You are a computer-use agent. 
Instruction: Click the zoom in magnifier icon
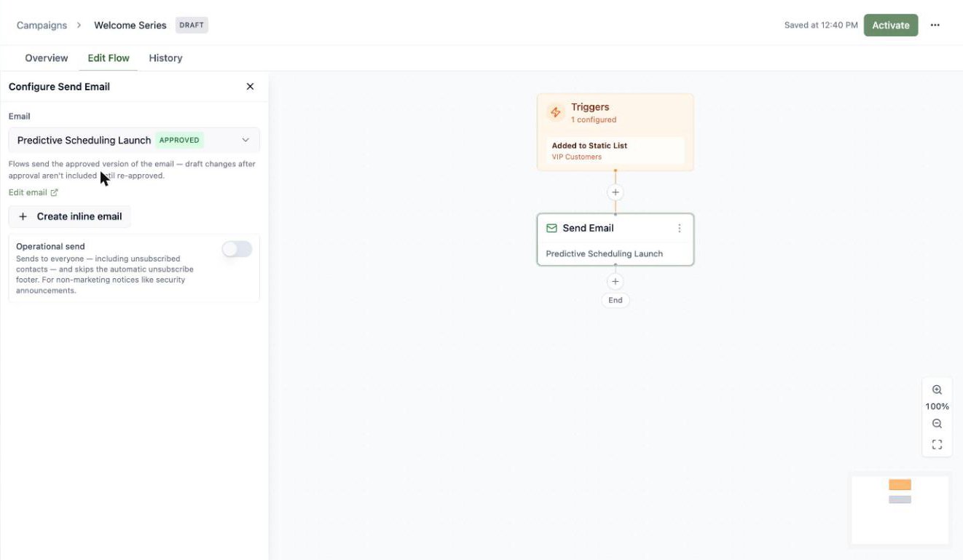[x=937, y=390]
